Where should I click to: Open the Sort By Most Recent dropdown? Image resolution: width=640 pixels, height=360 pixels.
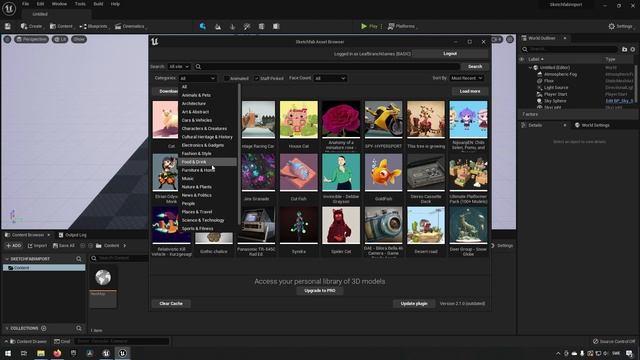click(x=466, y=78)
